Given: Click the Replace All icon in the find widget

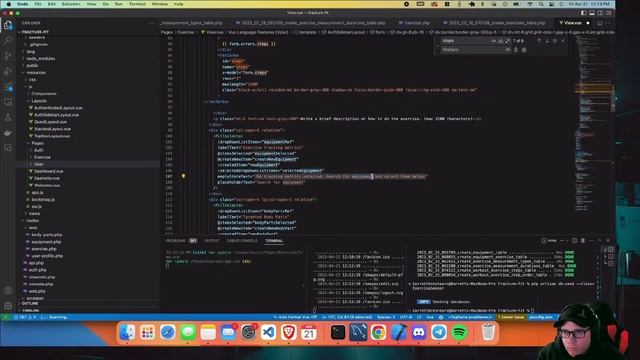Looking at the screenshot, I should click(524, 50).
